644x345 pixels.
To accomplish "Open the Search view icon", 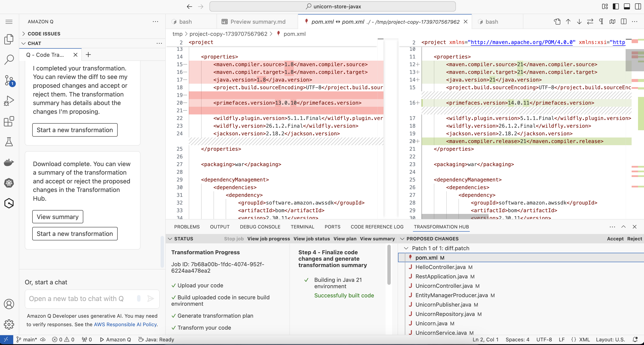I will pyautogui.click(x=9, y=60).
